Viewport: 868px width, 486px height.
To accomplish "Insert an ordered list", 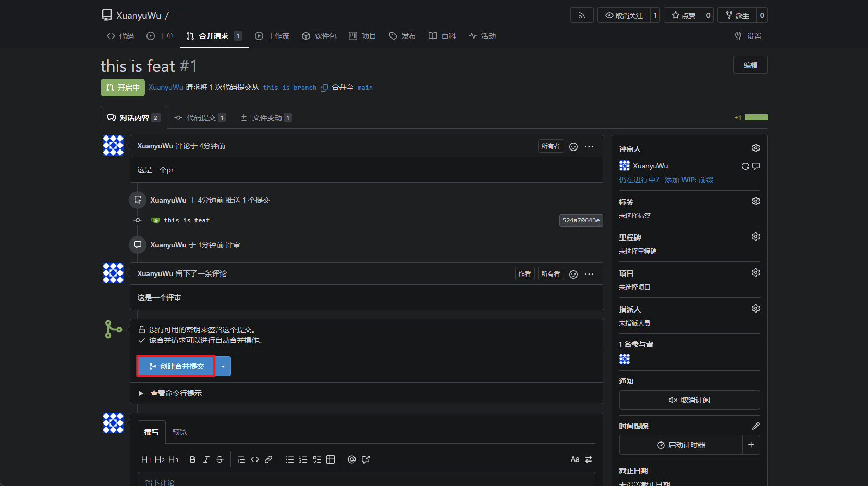I will tap(303, 459).
